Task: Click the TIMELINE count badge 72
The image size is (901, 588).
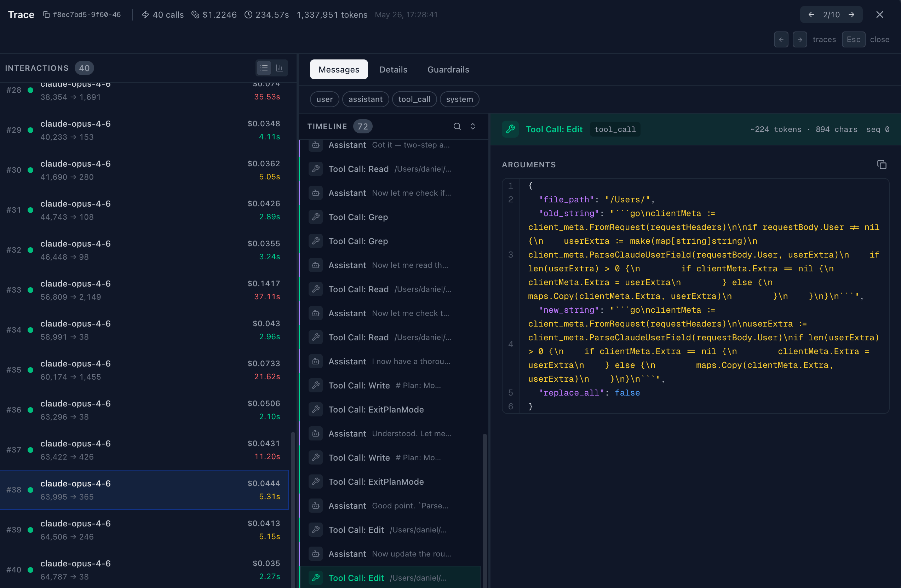Action: click(x=362, y=126)
